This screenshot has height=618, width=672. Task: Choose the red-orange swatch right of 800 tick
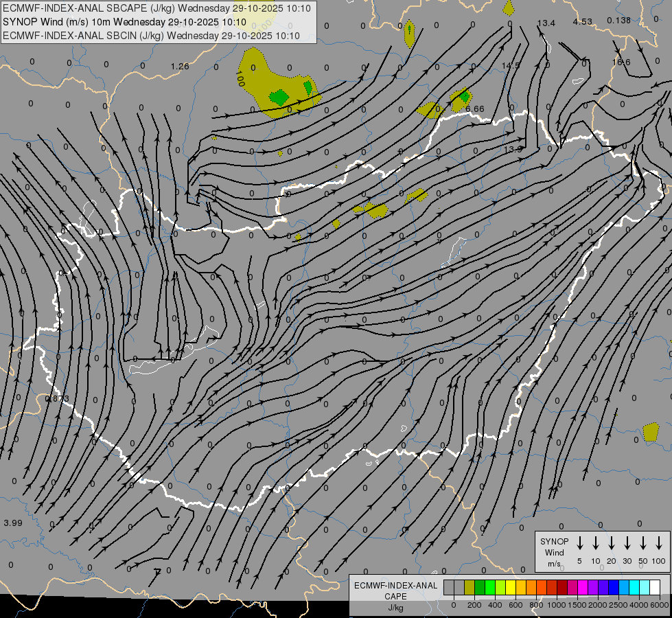(542, 588)
